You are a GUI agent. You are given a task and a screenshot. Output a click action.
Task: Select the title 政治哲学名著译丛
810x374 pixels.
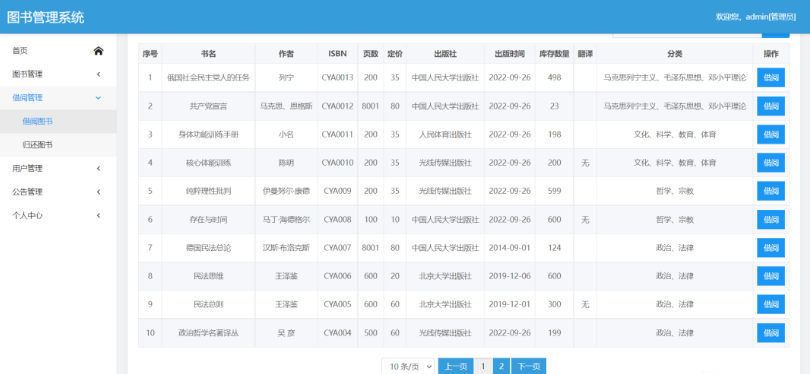[208, 333]
